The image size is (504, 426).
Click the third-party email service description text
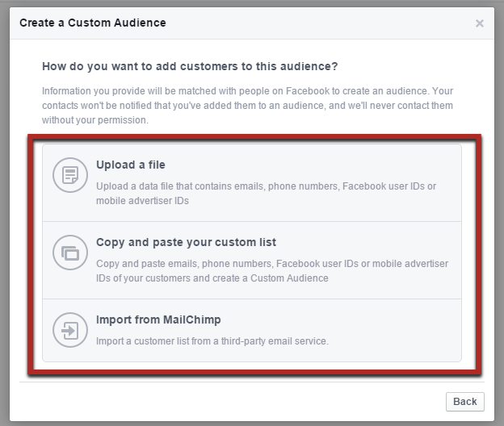212,341
